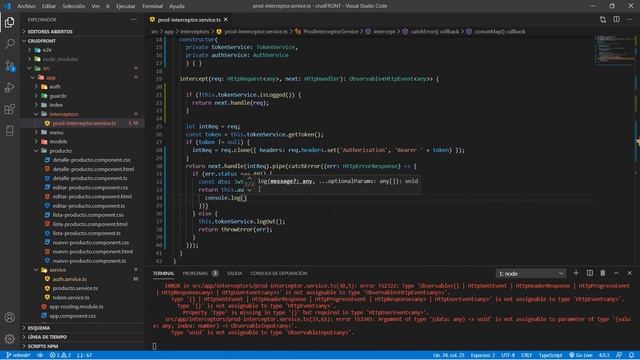Click the code minimap on the right
This screenshot has width=640, height=360.
tap(615, 50)
